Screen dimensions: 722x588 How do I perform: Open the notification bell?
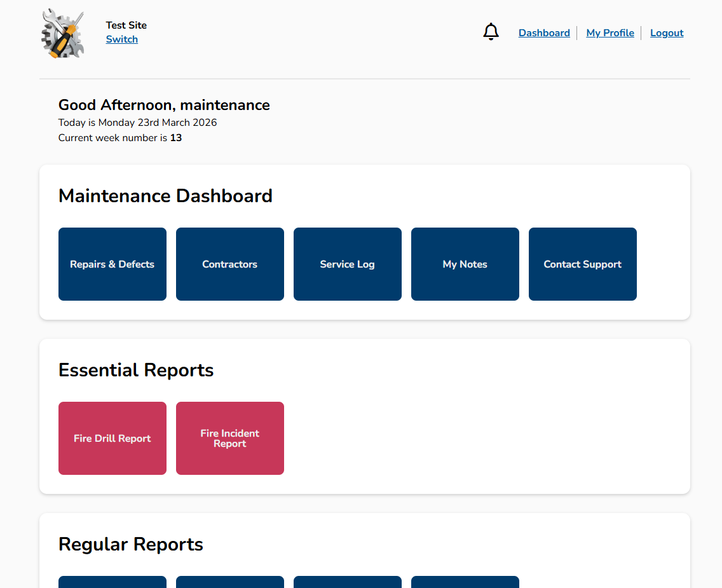coord(491,31)
